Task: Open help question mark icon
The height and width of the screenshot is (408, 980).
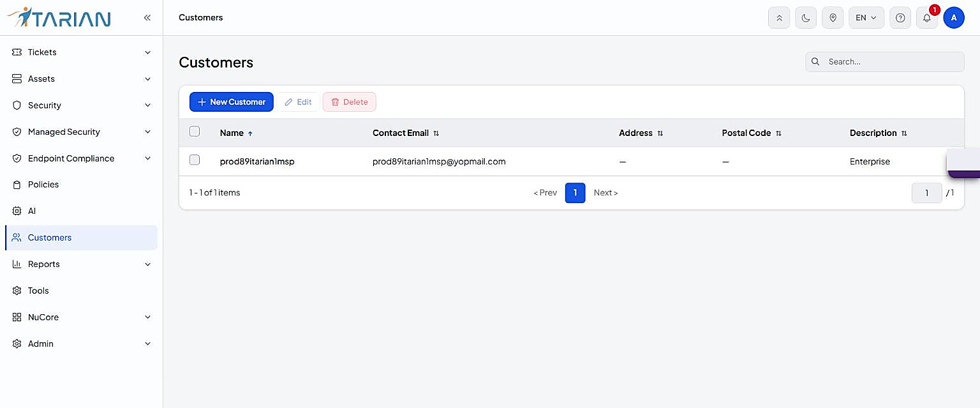Action: 900,18
